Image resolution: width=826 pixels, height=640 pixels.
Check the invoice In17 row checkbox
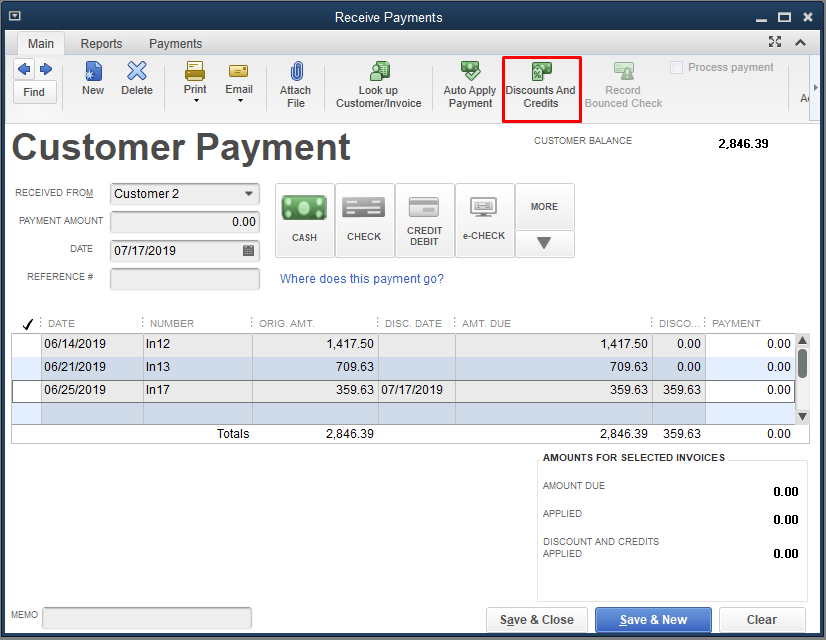point(27,390)
